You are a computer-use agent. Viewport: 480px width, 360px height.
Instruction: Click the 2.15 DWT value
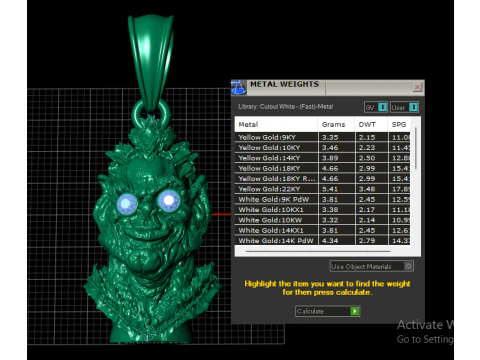[367, 137]
